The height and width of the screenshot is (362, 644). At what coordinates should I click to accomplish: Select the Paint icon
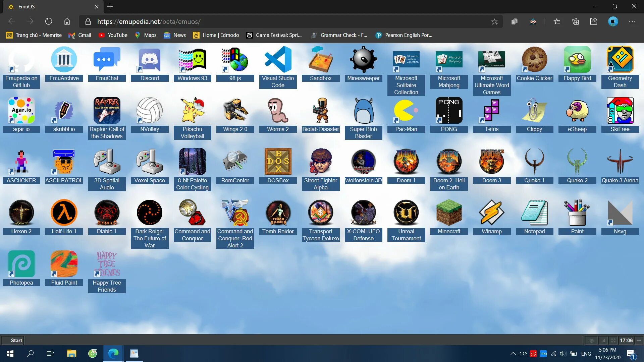point(577,217)
